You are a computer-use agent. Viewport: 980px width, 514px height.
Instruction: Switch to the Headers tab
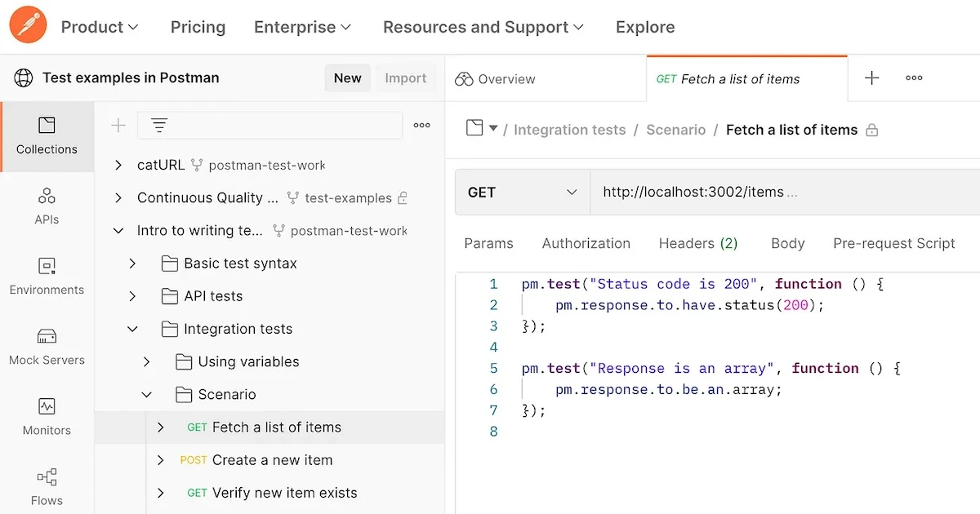pyautogui.click(x=697, y=243)
